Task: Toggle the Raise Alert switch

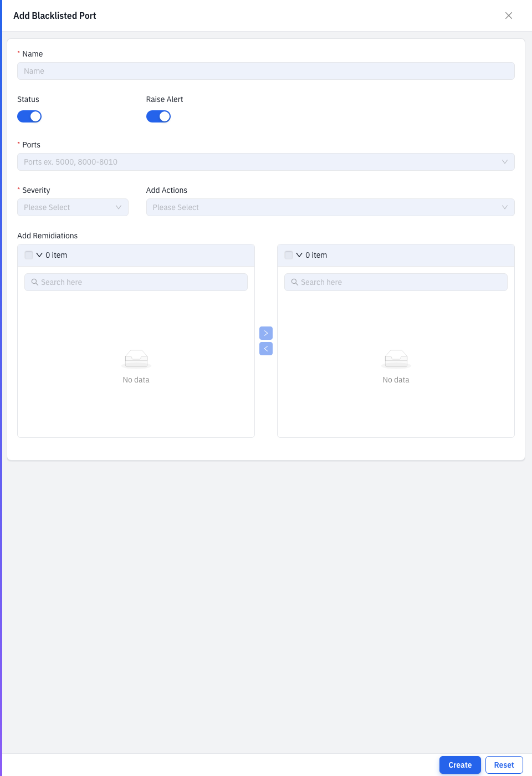Action: point(158,116)
